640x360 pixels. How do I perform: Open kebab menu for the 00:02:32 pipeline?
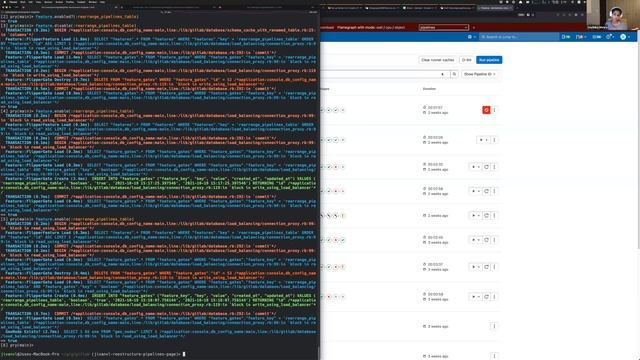(x=494, y=167)
